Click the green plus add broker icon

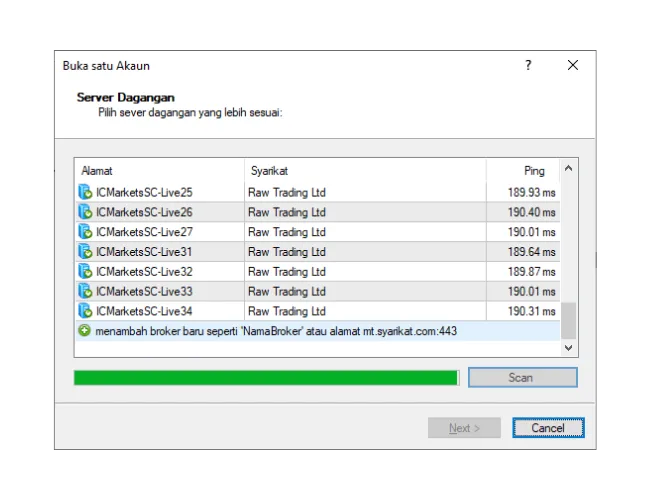(x=85, y=331)
